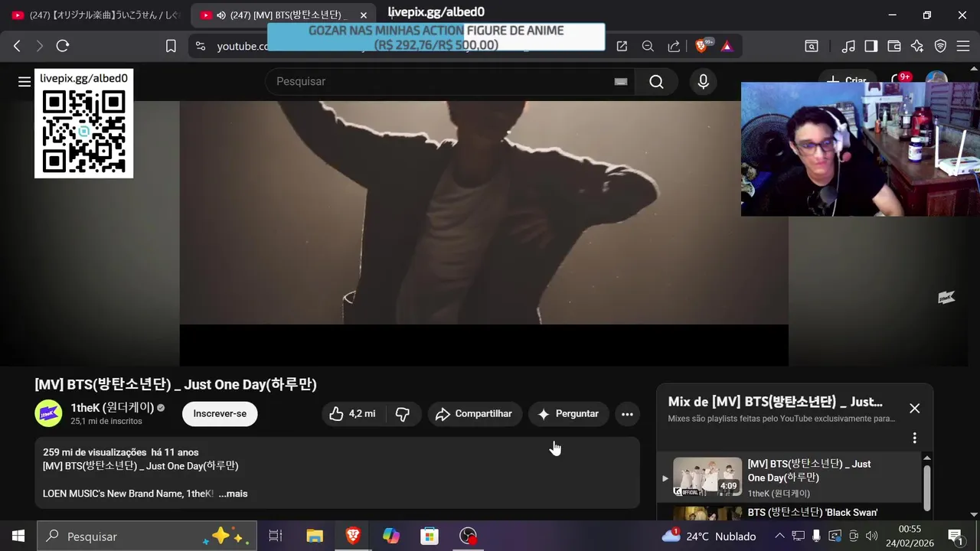Open the volume control in the system tray
Screen dimensions: 980x551
871,536
